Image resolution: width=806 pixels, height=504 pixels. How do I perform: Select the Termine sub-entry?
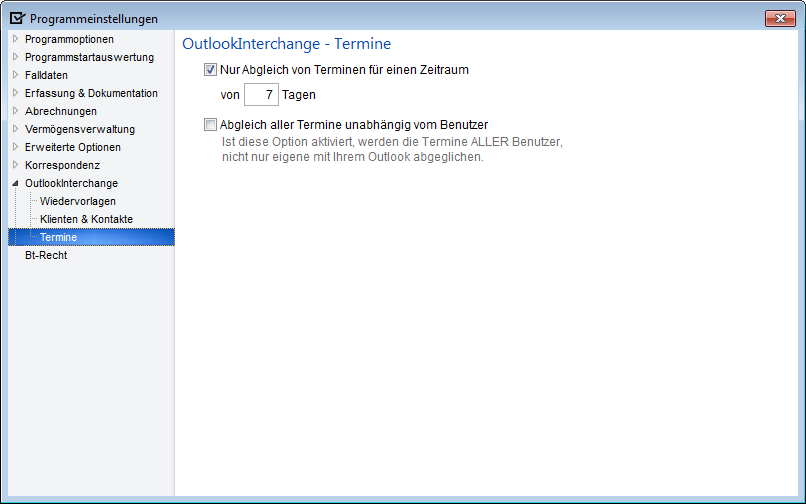click(58, 237)
